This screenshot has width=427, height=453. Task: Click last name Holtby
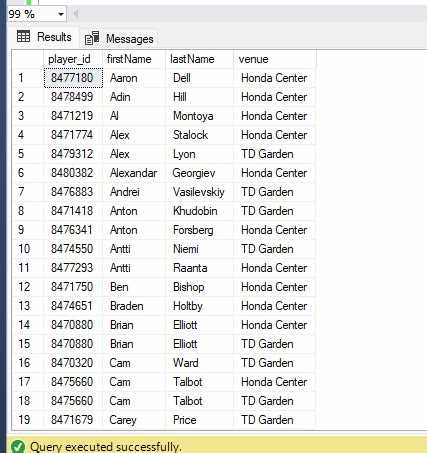coord(188,306)
